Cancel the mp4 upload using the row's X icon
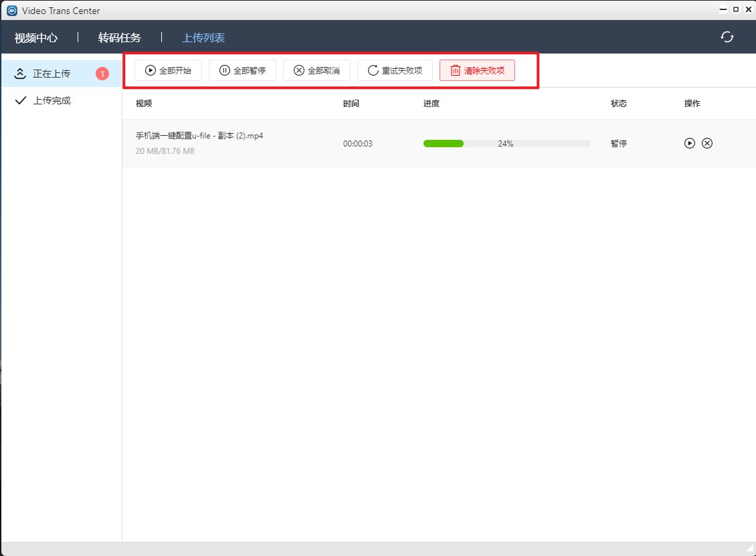 point(707,143)
